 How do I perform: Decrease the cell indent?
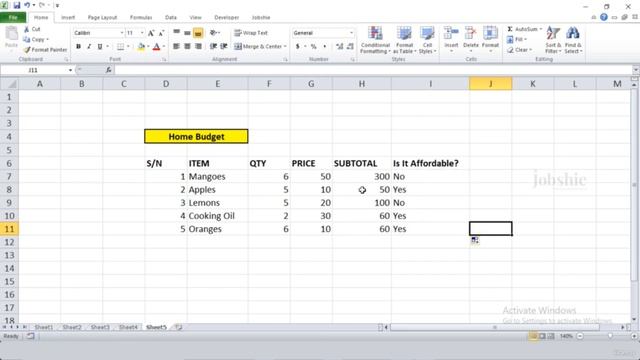[213, 47]
